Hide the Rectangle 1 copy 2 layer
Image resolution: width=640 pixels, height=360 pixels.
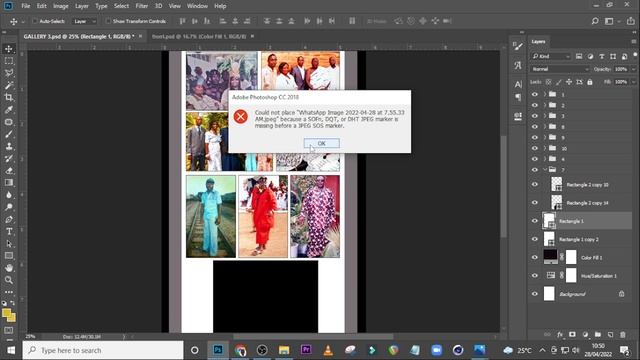tap(535, 239)
